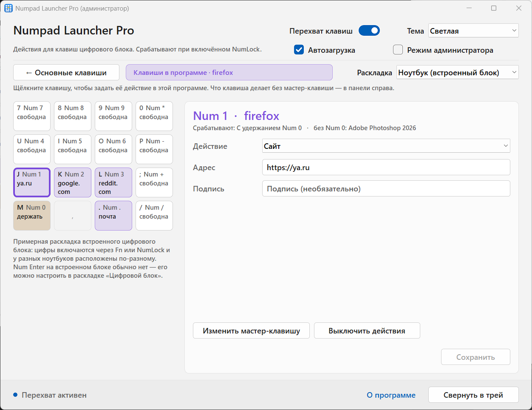
Task: Open the Тема dropdown
Action: 473,31
